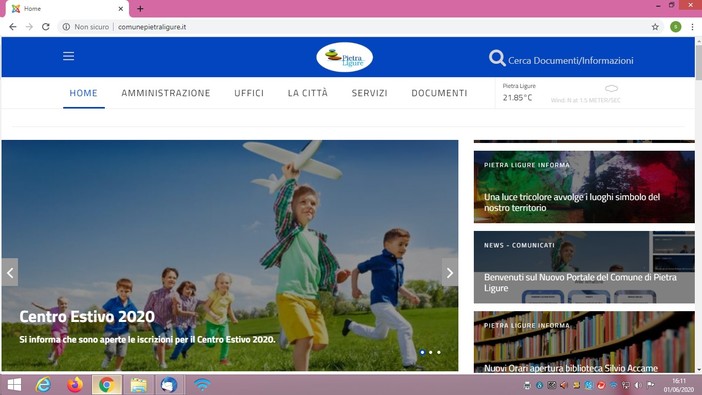Open the DOCUMENTI menu
702x395 pixels.
tap(439, 93)
